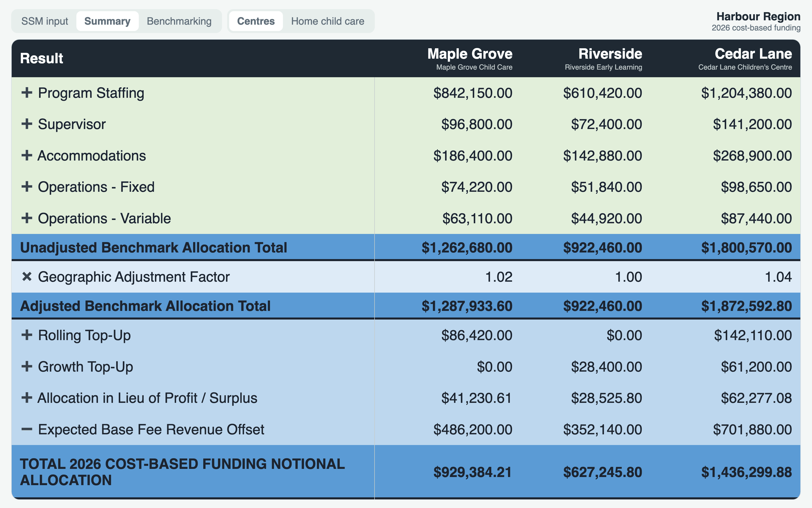Expand Allocation in Lieu of Profit plus icon
Viewport: 812px width, 508px height.
[26, 398]
